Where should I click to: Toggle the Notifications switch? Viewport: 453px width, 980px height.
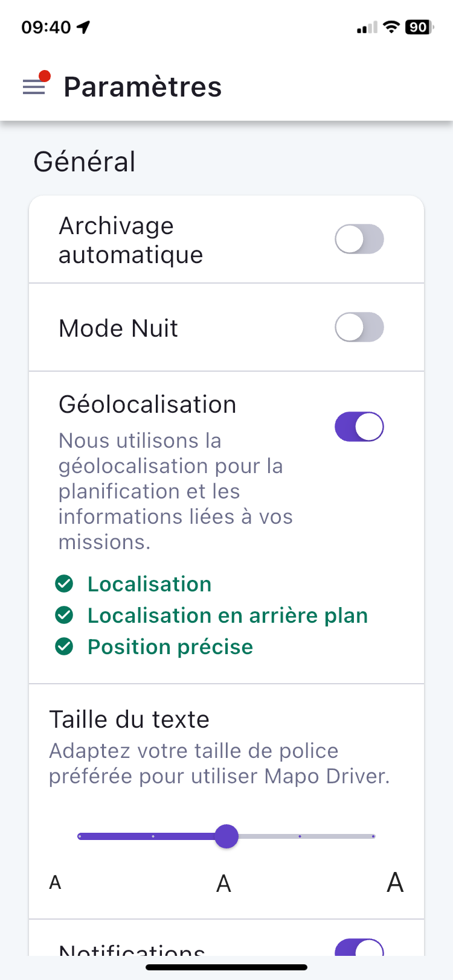pos(359,948)
